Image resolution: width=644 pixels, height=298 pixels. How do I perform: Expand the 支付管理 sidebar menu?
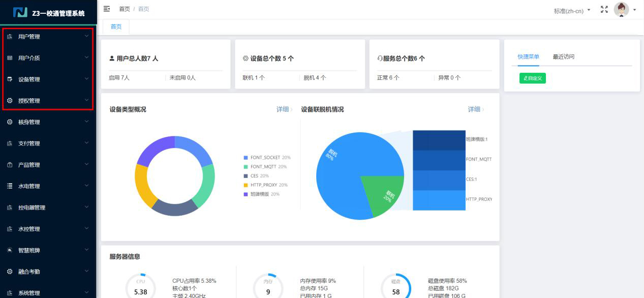pos(48,143)
